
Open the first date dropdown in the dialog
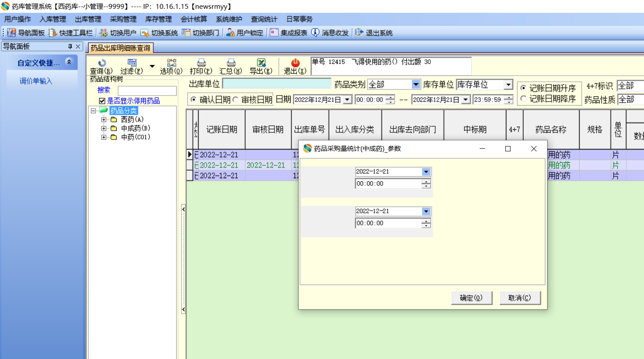point(426,172)
